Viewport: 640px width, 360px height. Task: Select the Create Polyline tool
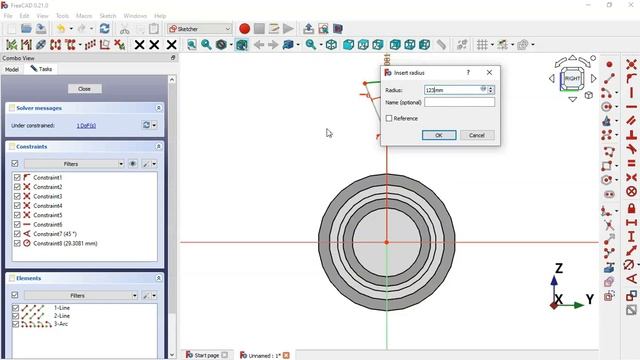click(609, 152)
